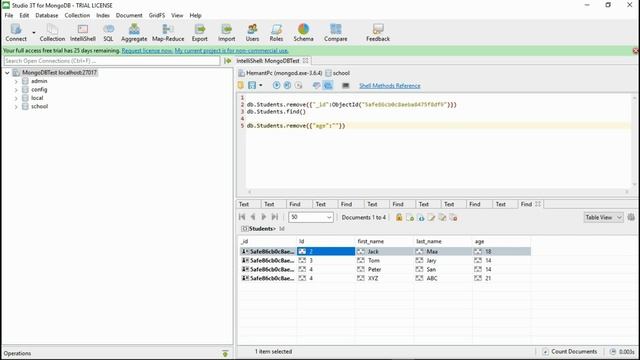Viewport: 640px width, 360px height.
Task: Open the save script dropdown arrow
Action: (x=261, y=85)
